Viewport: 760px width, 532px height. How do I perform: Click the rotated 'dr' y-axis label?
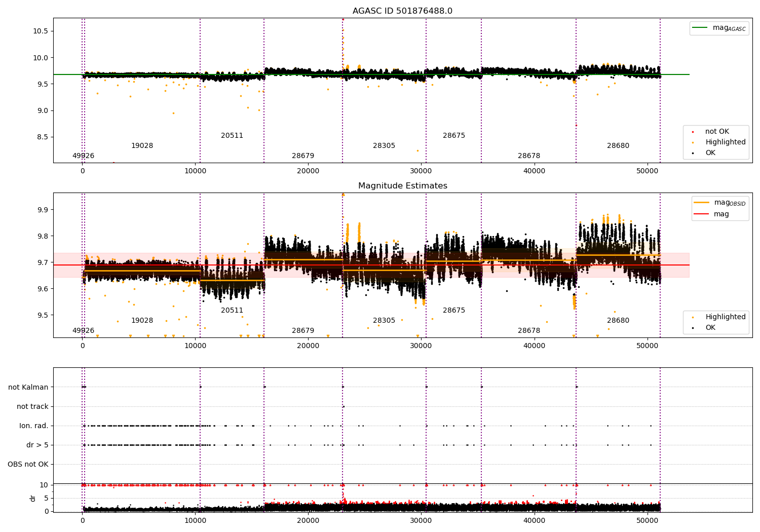[x=33, y=498]
